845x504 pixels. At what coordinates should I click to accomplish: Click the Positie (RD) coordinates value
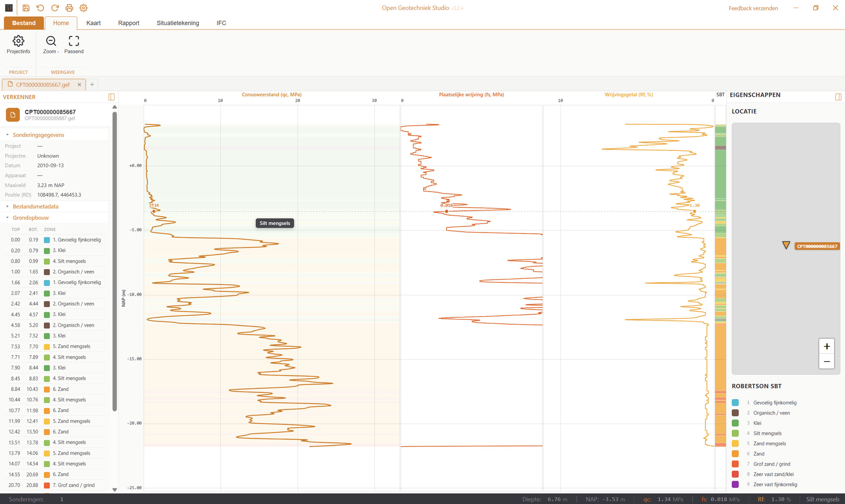click(59, 195)
